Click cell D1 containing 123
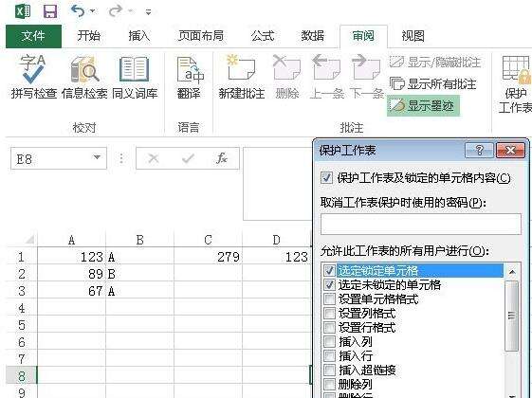 [277, 257]
